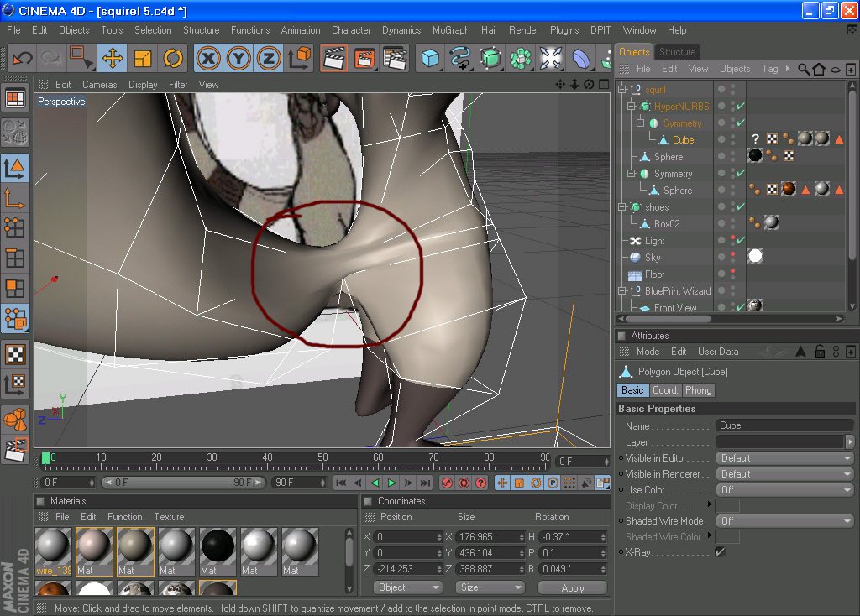860x616 pixels.
Task: Switch to the Structure tab
Action: 678,52
